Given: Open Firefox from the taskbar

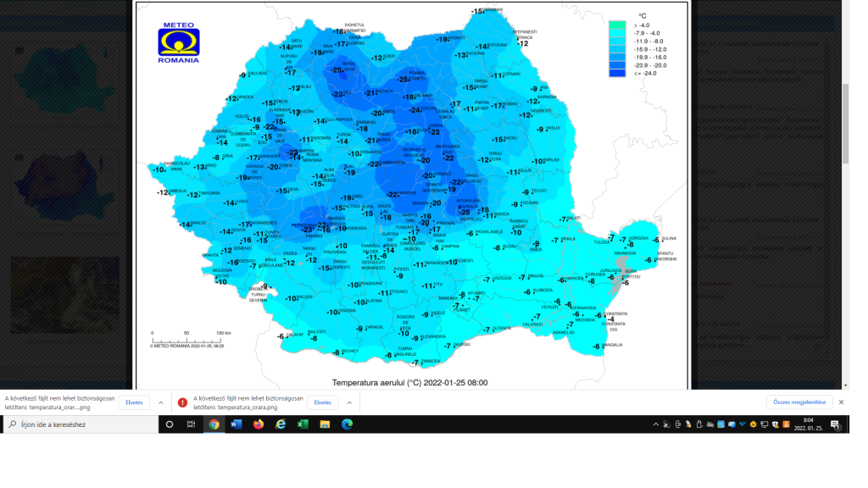Looking at the screenshot, I should [259, 424].
